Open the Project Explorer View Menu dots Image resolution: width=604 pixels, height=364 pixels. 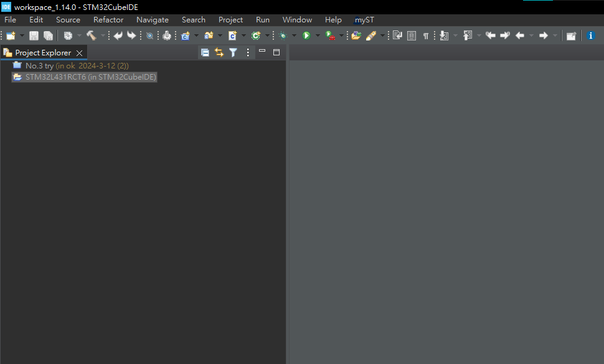coord(248,52)
